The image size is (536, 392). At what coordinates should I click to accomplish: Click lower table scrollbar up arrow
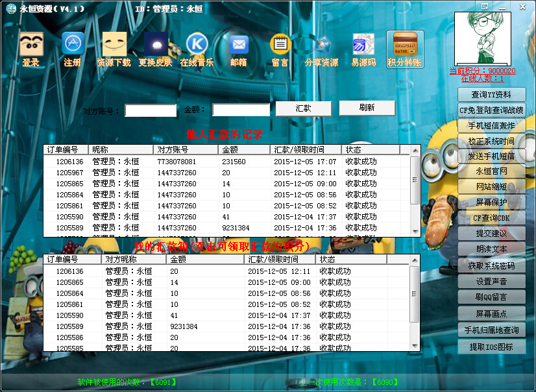414,260
